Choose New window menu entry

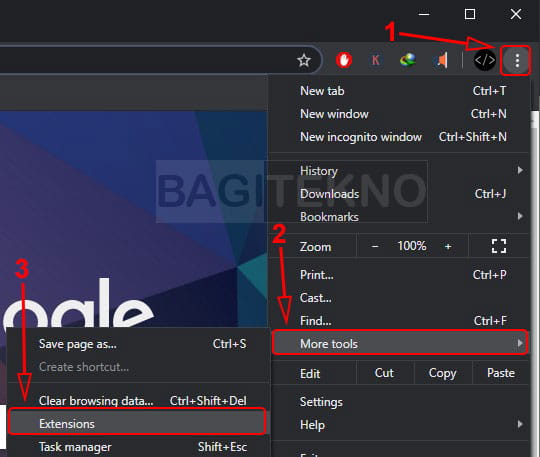pyautogui.click(x=399, y=114)
